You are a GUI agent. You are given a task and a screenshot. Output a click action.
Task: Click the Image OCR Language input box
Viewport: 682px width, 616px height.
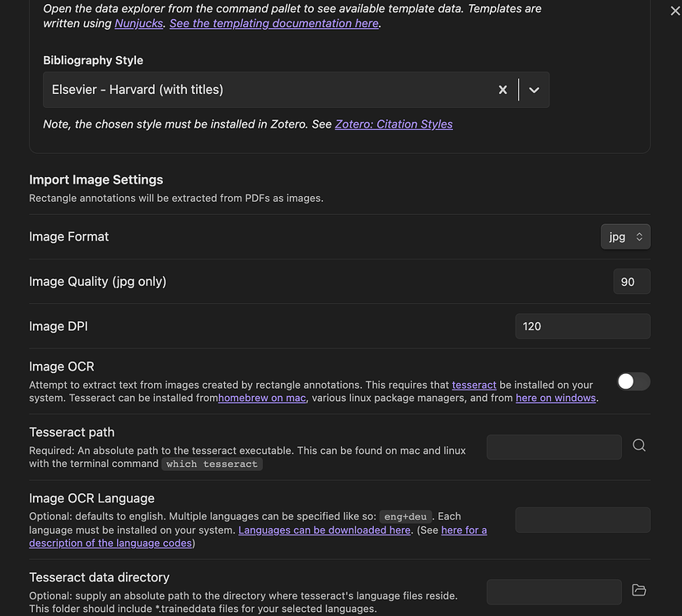582,520
